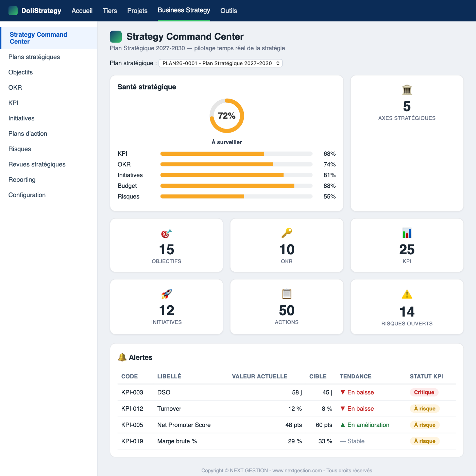Open the Plan stratégique dropdown selector
Screen dimensions: 476x476
221,63
